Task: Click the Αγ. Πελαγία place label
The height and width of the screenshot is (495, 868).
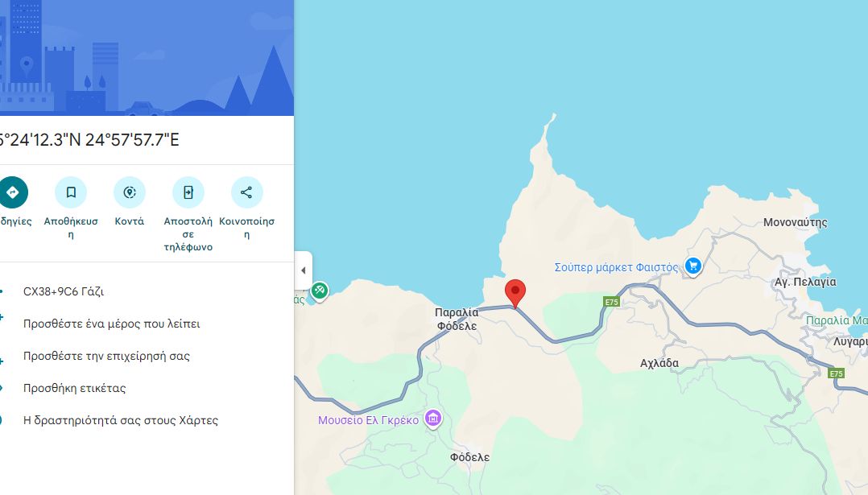Action: tap(805, 282)
